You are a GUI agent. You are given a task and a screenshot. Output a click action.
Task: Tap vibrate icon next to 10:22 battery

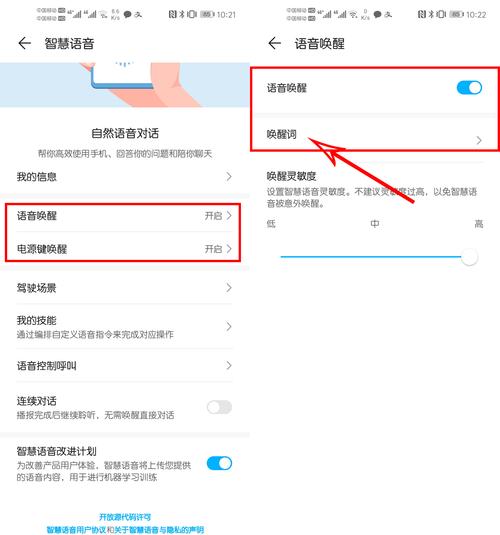pos(442,14)
